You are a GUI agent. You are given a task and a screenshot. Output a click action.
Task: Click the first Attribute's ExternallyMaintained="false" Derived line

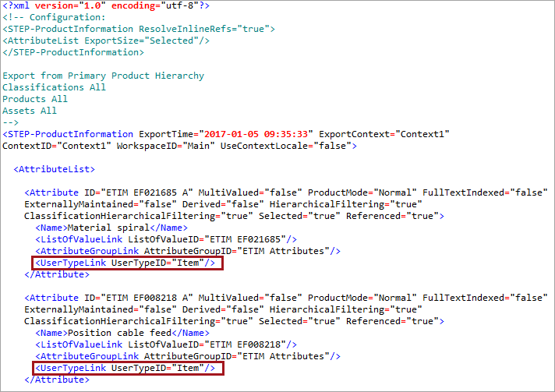[x=223, y=204]
